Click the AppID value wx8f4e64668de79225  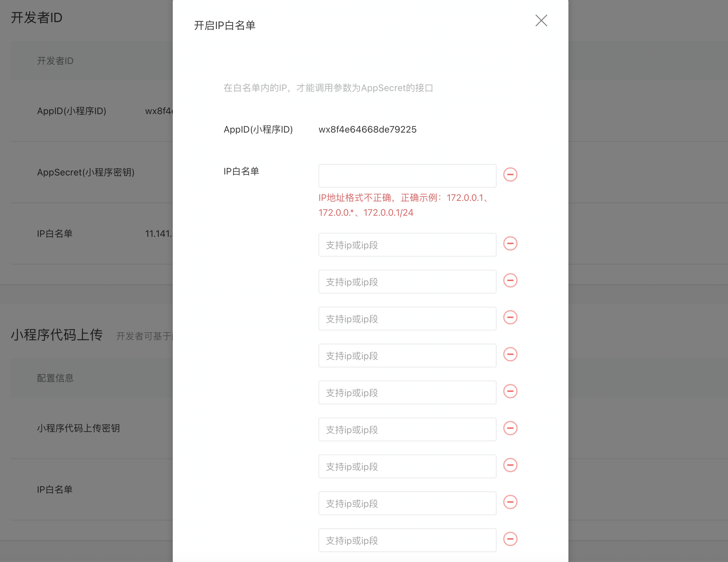pos(367,129)
